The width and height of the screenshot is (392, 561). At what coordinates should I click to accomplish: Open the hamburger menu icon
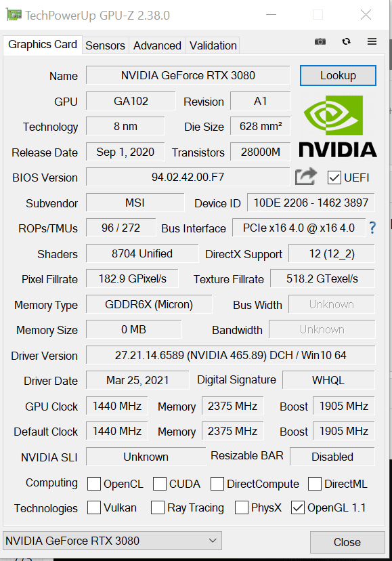click(x=372, y=41)
